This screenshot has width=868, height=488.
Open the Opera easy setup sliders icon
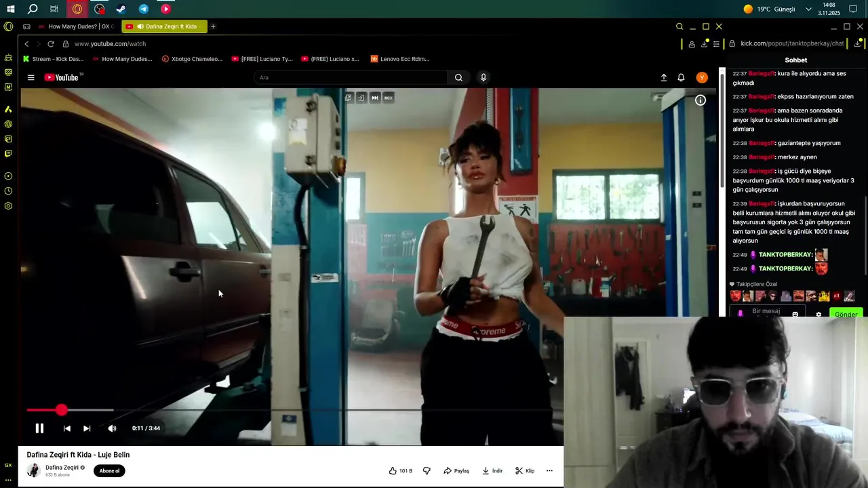tap(716, 44)
